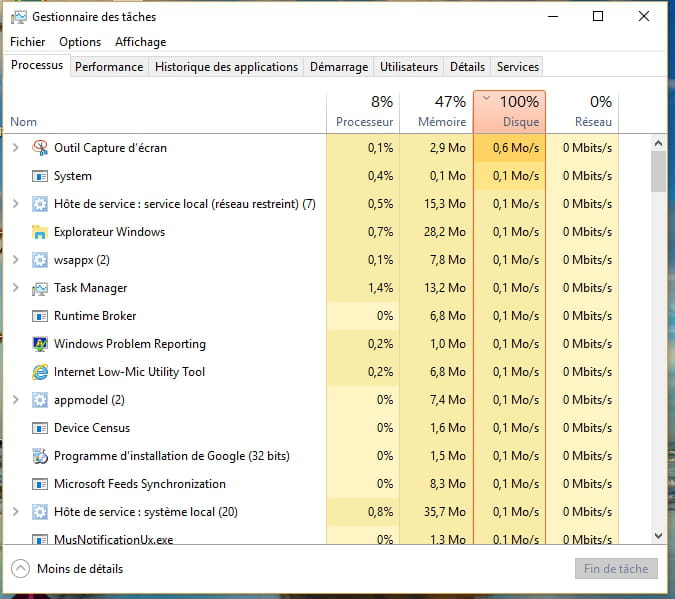Click the scrollbar up arrow
675x599 pixels.
(x=658, y=143)
